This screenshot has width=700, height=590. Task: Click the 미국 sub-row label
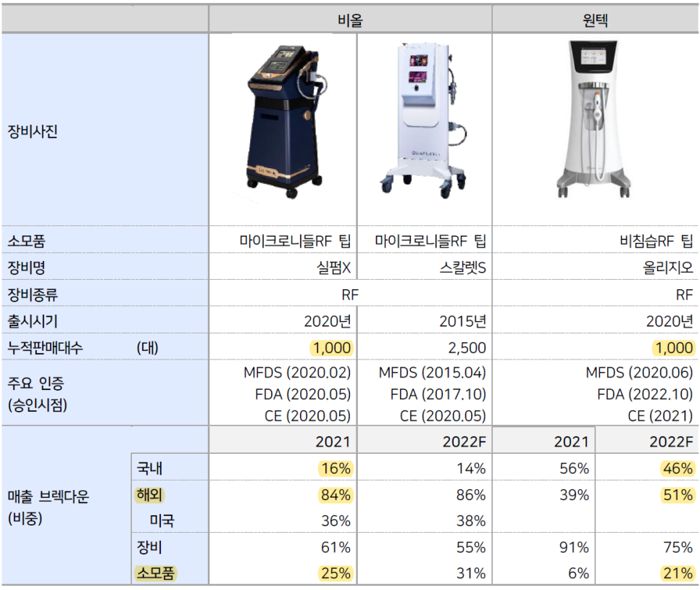click(x=162, y=520)
